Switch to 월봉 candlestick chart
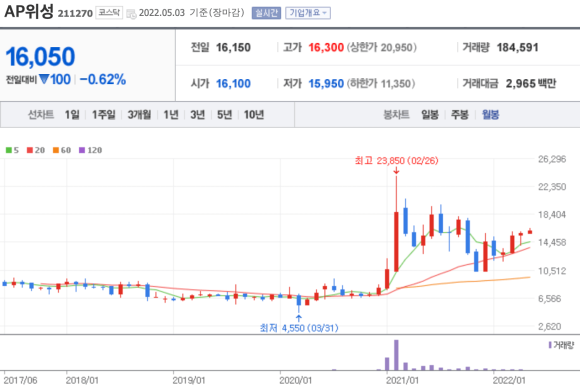Image resolution: width=580 pixels, height=392 pixels. (490, 115)
